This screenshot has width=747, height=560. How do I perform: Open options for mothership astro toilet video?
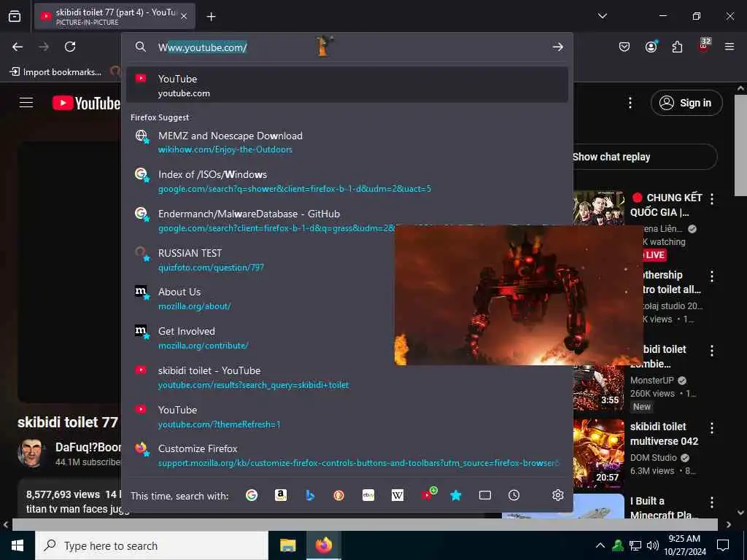(x=712, y=276)
